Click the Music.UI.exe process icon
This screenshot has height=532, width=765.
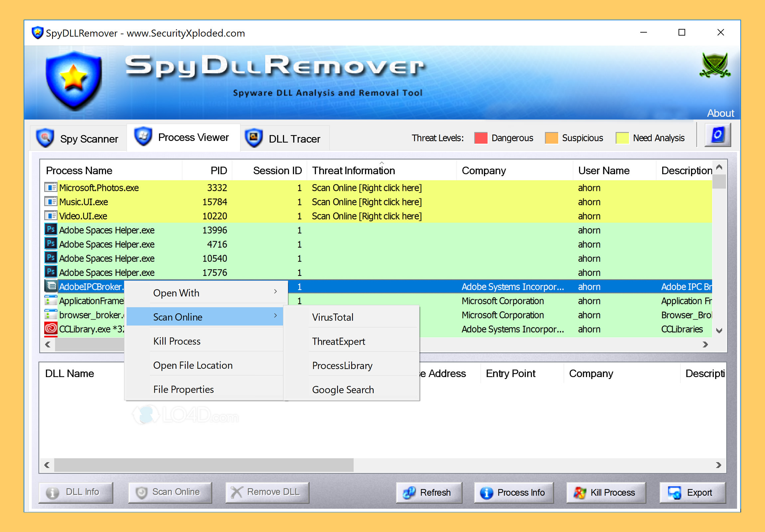[51, 201]
